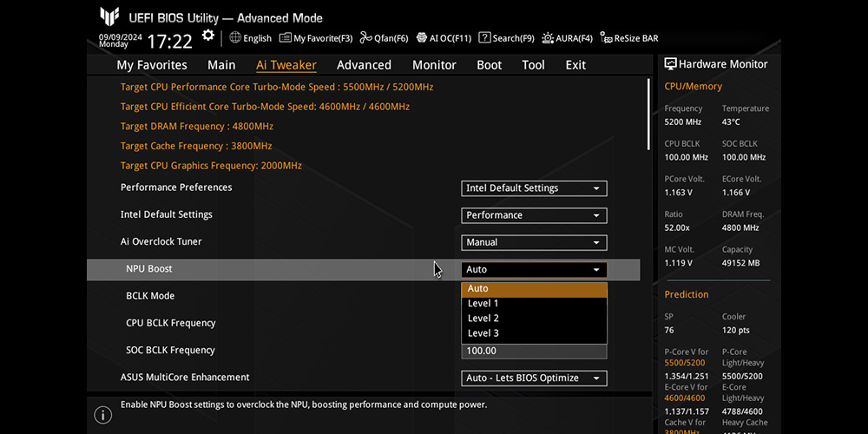Click the TUF logo at top left
The width and height of the screenshot is (868, 434).
click(109, 16)
